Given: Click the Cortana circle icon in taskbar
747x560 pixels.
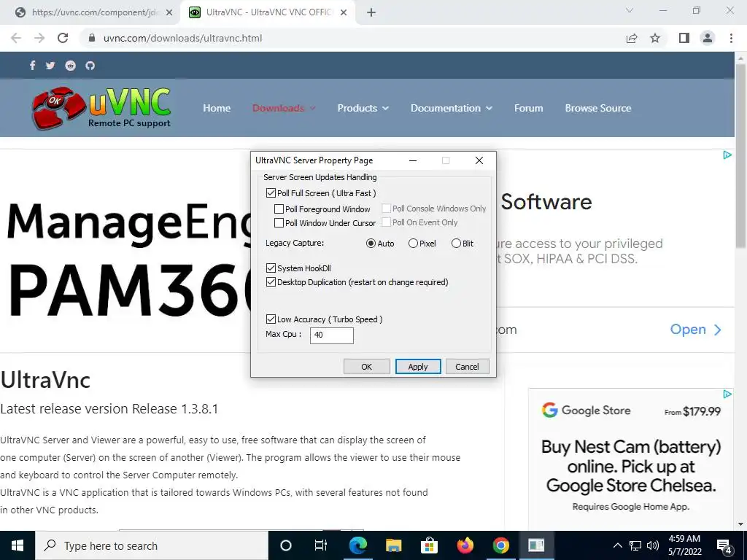Looking at the screenshot, I should (286, 545).
